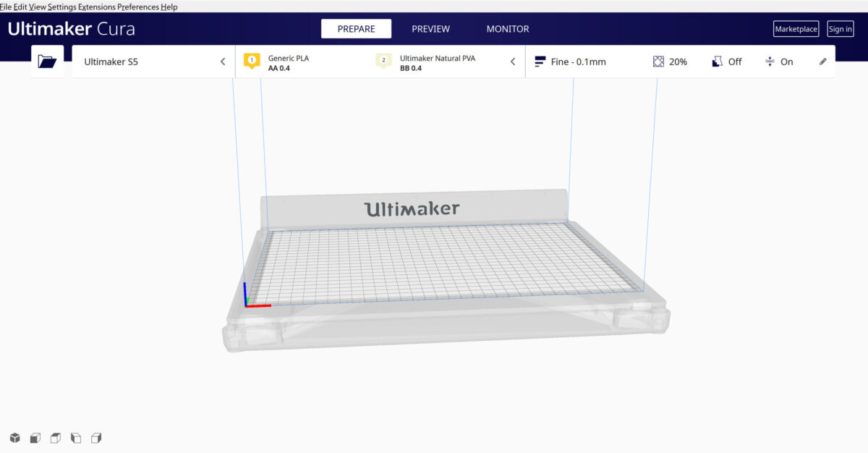Click the Ultimaker Cura logo
This screenshot has width=868, height=453.
pos(71,30)
